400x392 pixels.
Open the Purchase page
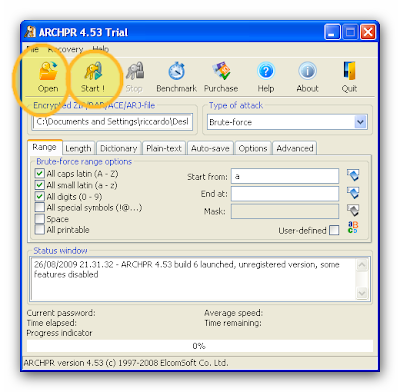click(x=221, y=77)
